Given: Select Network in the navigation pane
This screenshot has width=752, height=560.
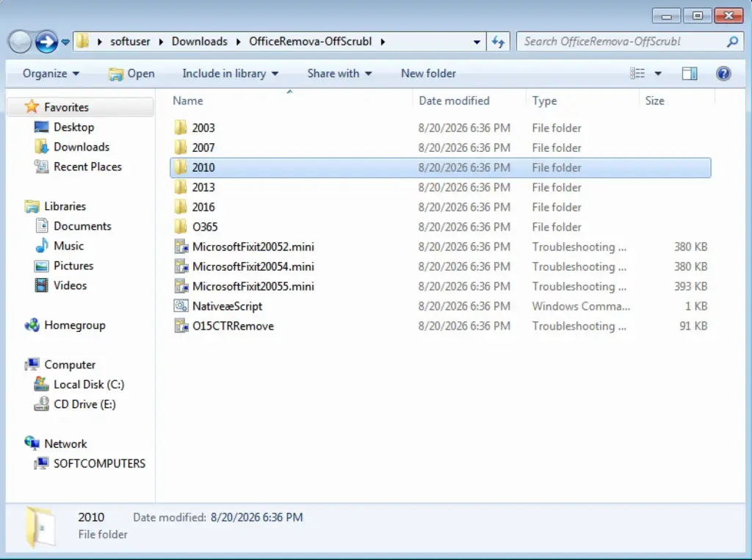Looking at the screenshot, I should 65,444.
